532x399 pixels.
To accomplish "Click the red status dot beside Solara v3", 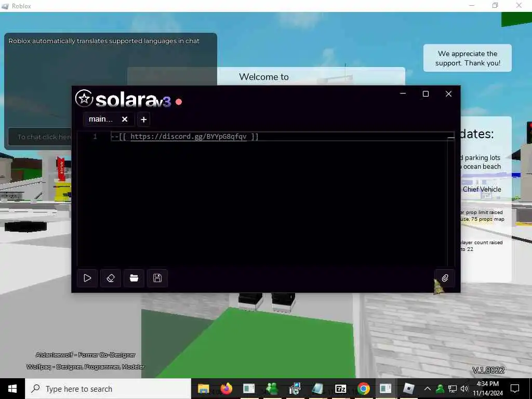I will [x=179, y=101].
